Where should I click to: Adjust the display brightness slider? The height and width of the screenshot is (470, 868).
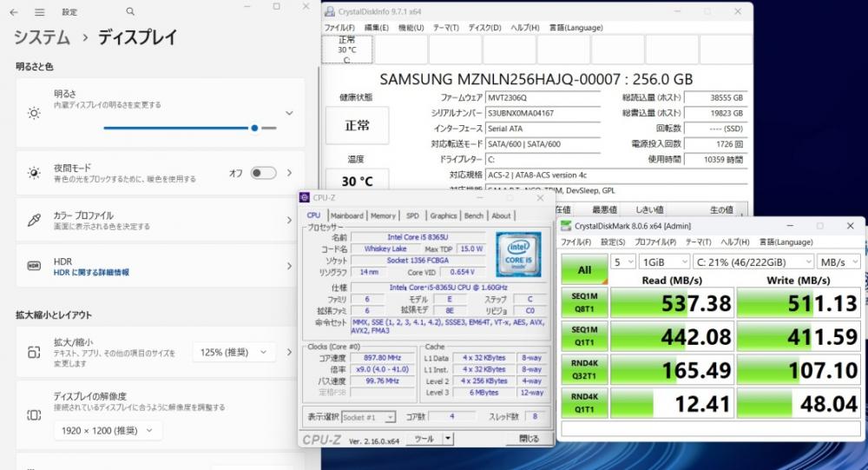[190, 128]
